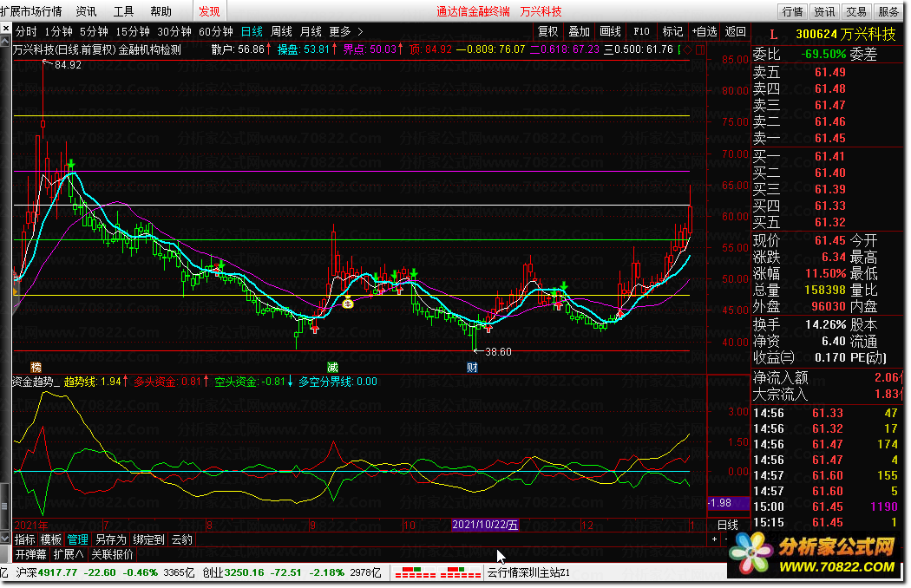Click the red L icon beside stock code 300624

point(773,35)
